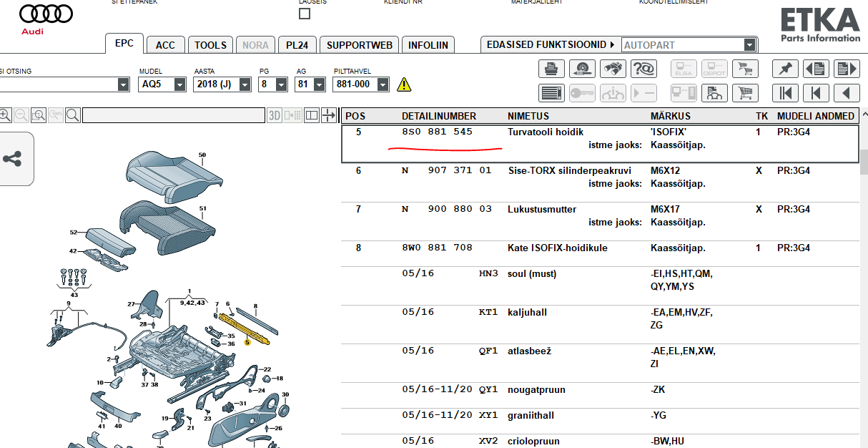Open the binoculars search tool
Viewport: 868px width, 448px height.
pos(613,69)
